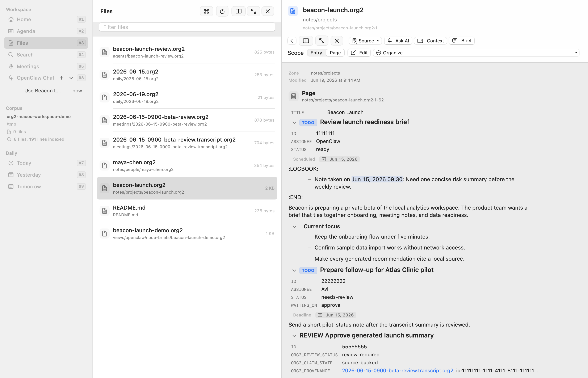The width and height of the screenshot is (588, 378).
Task: Open the Source dropdown
Action: coord(365,41)
